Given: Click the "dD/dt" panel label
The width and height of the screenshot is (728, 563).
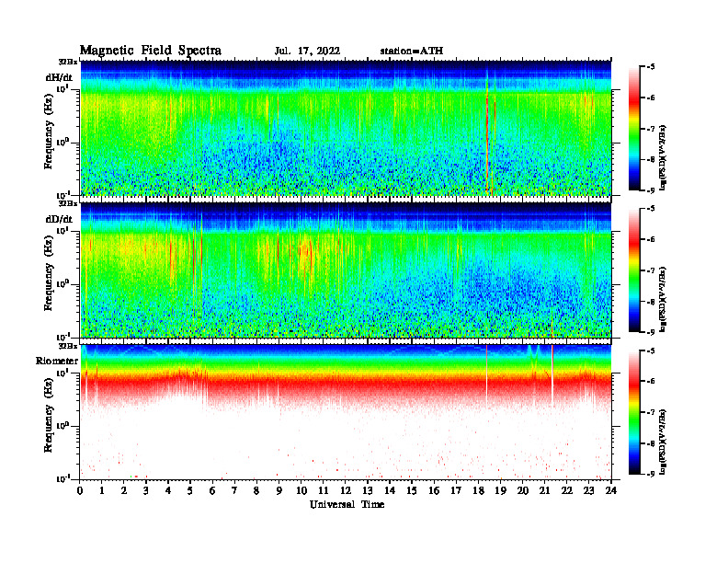Looking at the screenshot, I should point(59,219).
